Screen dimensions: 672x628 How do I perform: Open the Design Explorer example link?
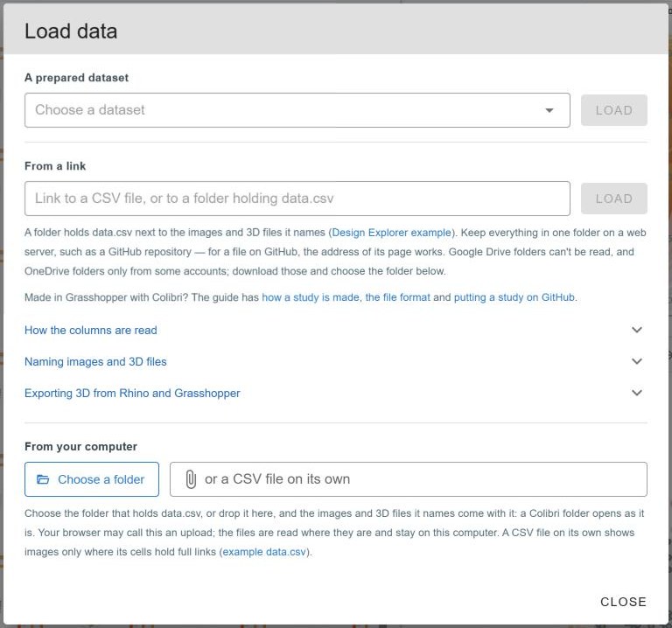(x=391, y=233)
